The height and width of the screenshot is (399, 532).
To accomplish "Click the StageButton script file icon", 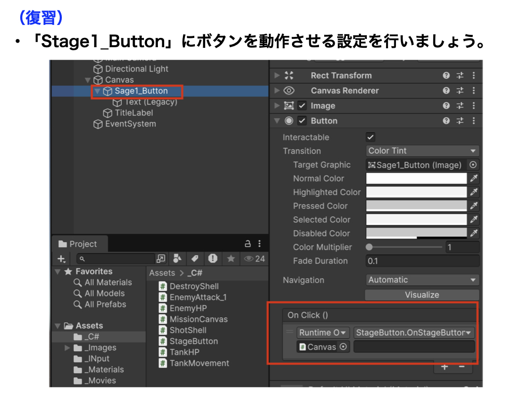I will (x=163, y=341).
